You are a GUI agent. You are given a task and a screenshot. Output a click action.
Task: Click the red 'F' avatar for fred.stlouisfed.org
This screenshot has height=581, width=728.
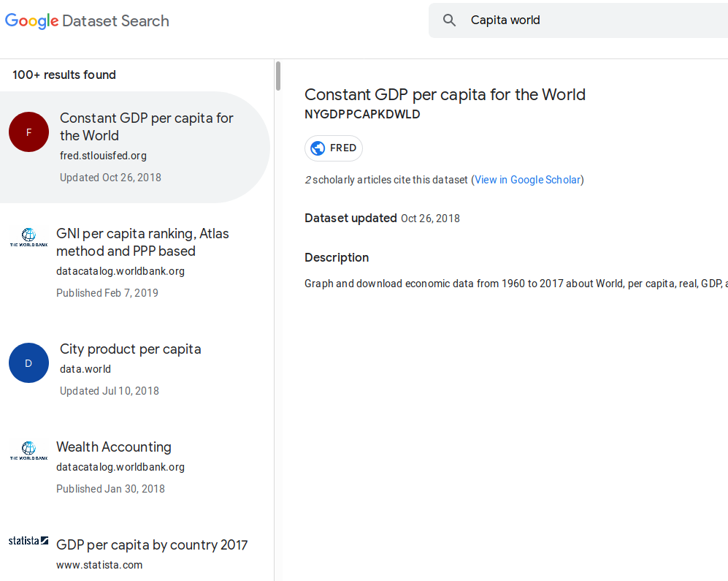click(x=28, y=132)
